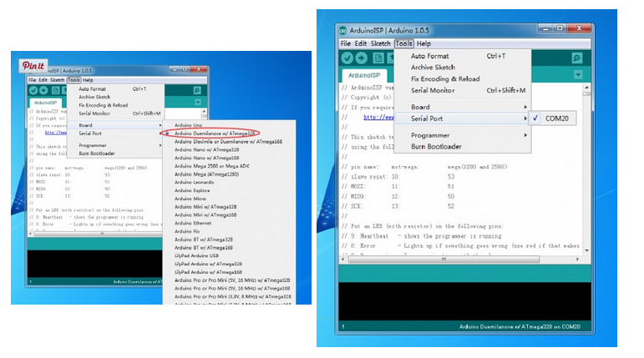Expand Serial Port entry in Board-list window
Viewport: 644px width, 358px height.
(115, 134)
